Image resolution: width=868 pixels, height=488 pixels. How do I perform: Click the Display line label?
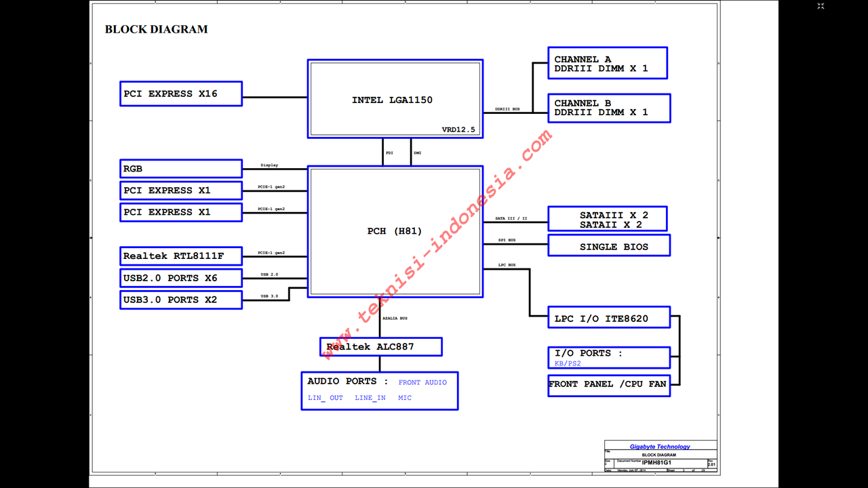coord(269,165)
